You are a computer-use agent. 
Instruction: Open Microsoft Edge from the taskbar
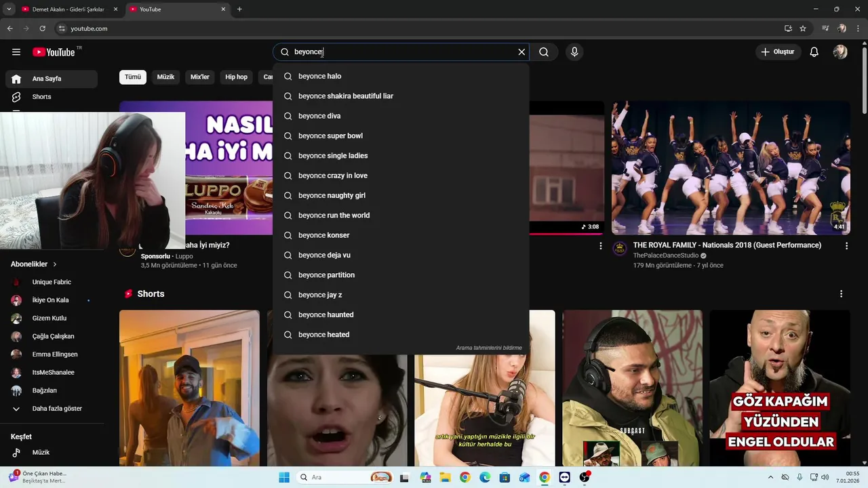click(x=485, y=477)
